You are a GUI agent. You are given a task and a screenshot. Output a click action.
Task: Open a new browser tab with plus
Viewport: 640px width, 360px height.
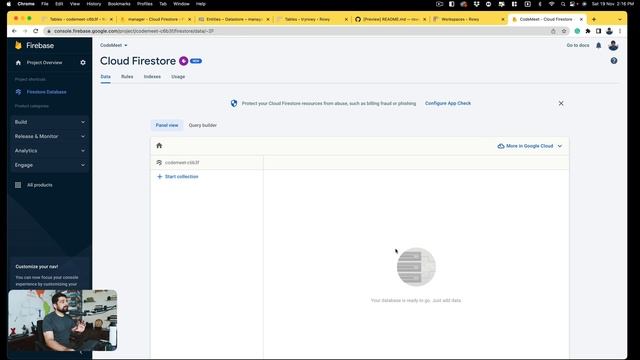click(x=594, y=19)
